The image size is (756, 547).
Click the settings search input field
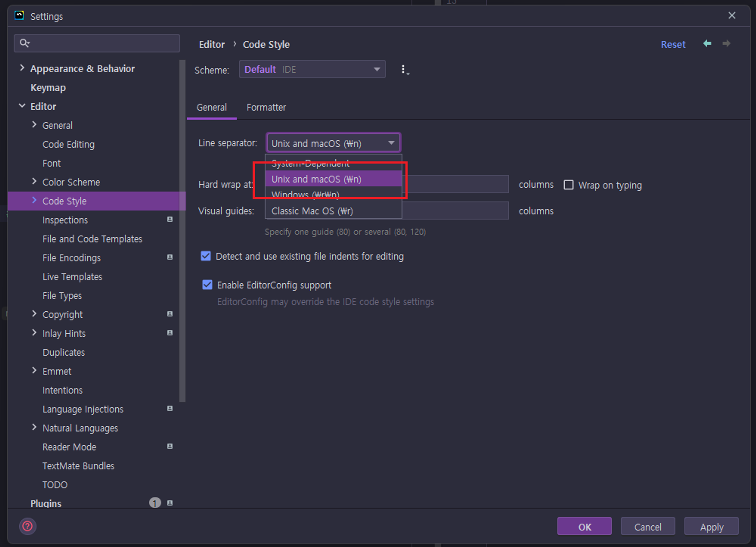pyautogui.click(x=102, y=44)
